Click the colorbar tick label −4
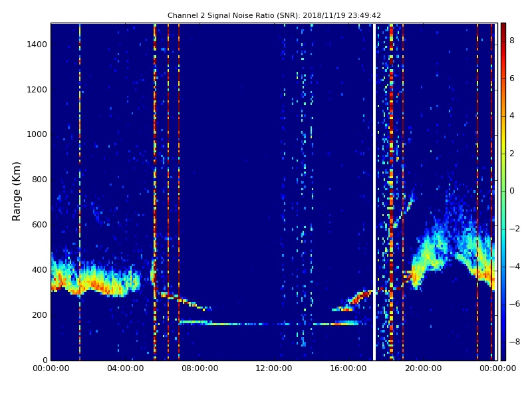The width and height of the screenshot is (532, 399). 515,267
